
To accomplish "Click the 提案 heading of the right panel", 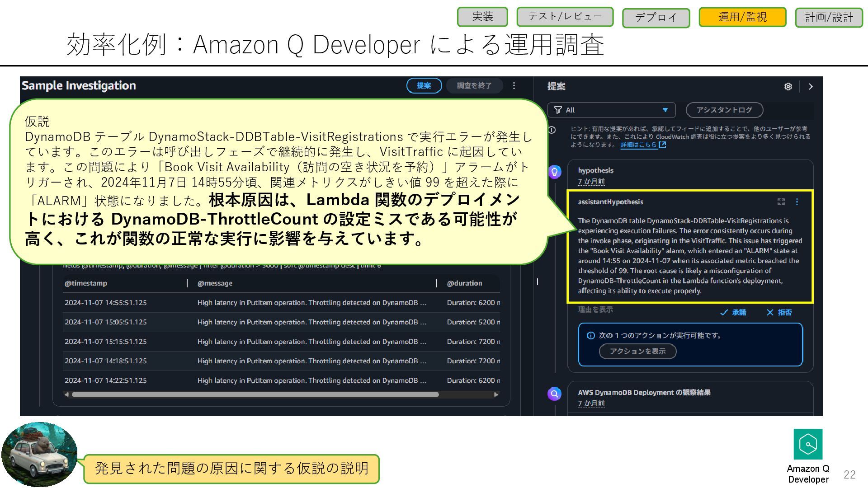I will point(556,86).
